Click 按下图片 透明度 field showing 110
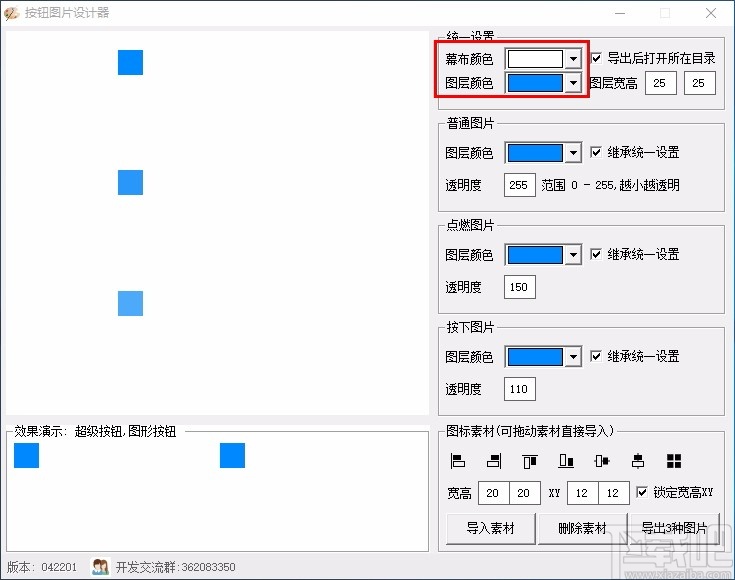The height and width of the screenshot is (580, 735). click(x=520, y=389)
